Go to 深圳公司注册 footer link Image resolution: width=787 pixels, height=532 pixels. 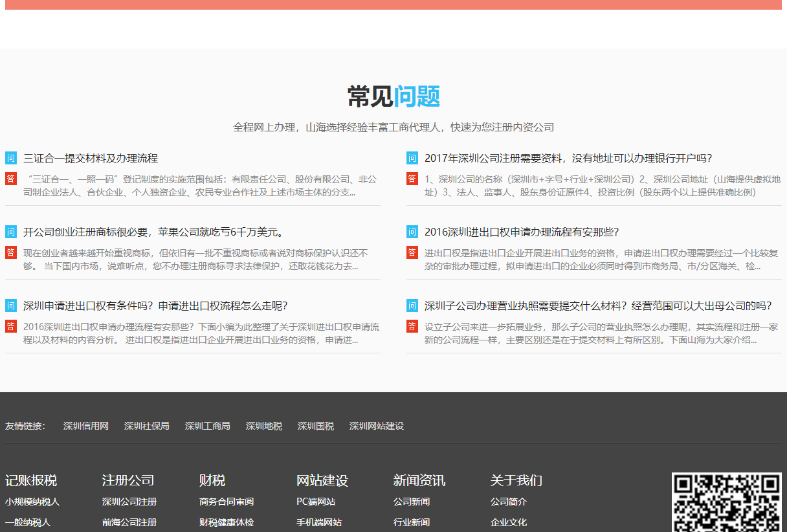click(x=129, y=502)
